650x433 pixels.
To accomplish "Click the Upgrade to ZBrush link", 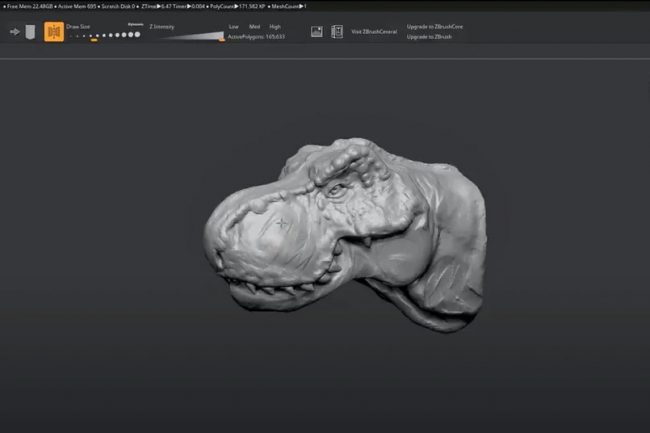I will point(430,36).
